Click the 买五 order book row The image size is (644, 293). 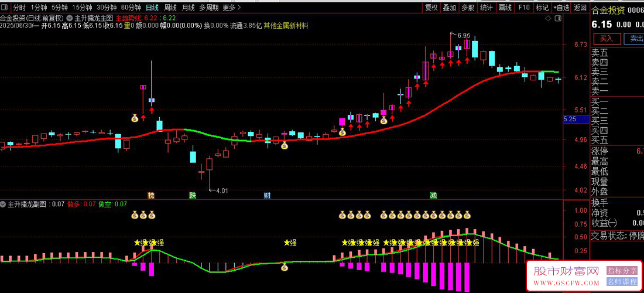(x=617, y=140)
